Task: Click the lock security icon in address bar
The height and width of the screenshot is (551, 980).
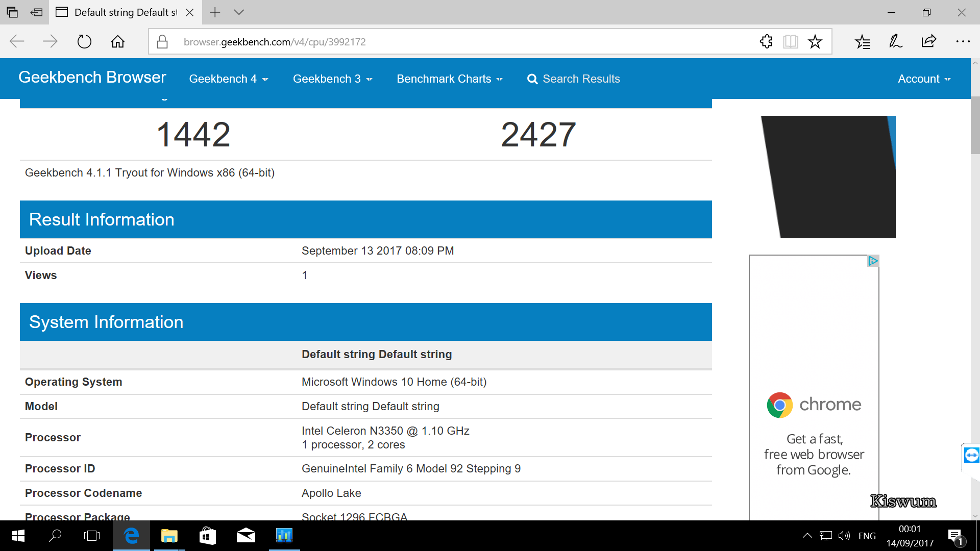Action: 162,42
